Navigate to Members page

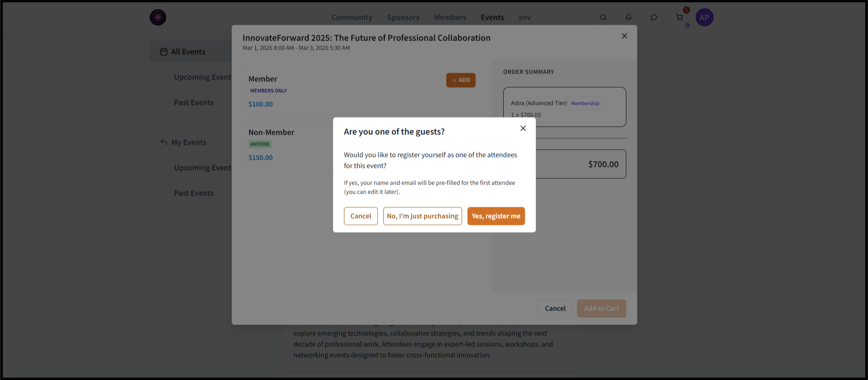tap(450, 17)
